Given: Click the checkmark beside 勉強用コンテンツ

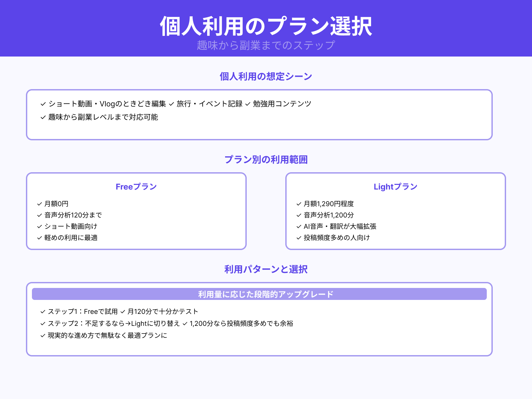Looking at the screenshot, I should [247, 103].
